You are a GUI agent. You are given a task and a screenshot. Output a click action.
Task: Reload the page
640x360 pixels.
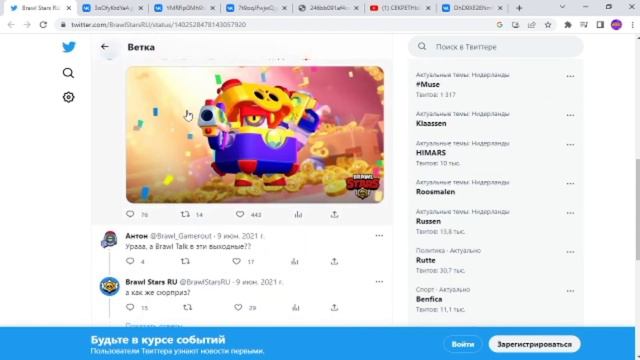point(43,24)
